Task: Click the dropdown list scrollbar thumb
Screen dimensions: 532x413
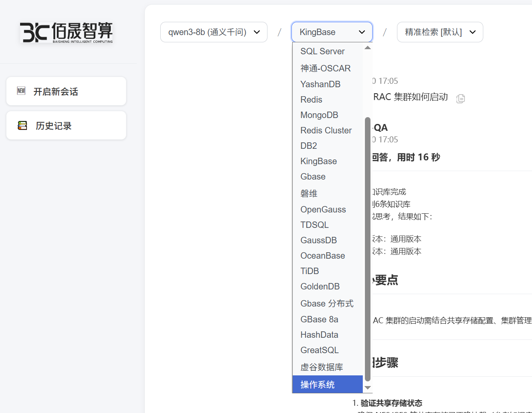Action: (367, 249)
